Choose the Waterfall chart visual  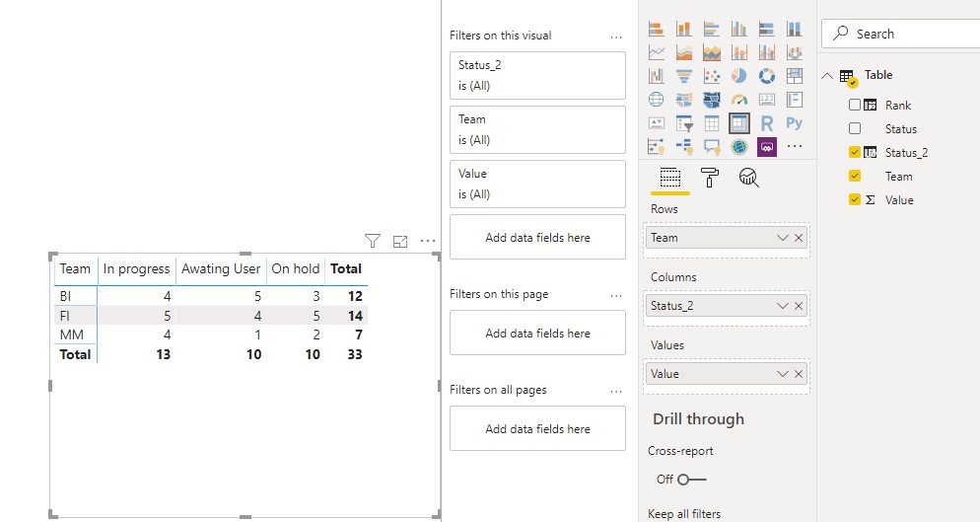pos(657,76)
